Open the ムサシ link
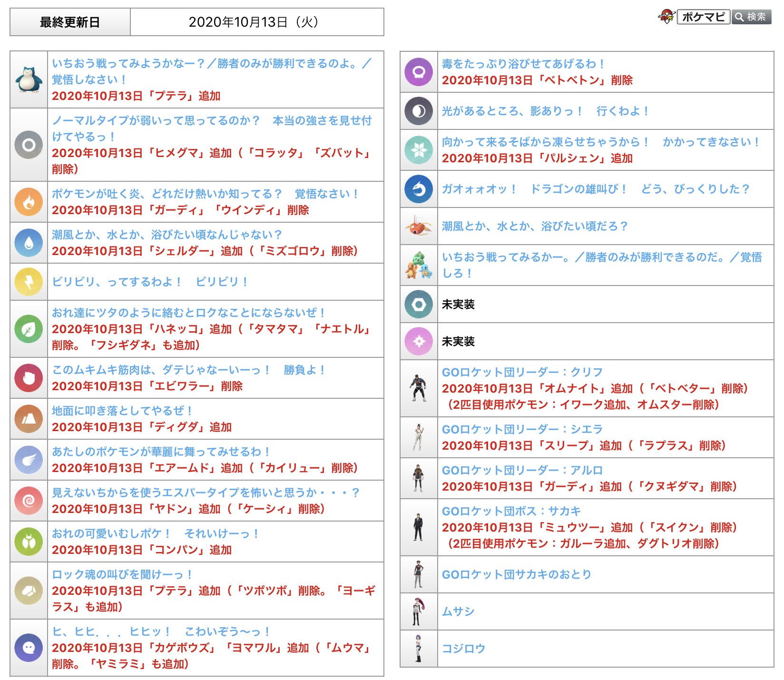This screenshot has height=680, width=784. (458, 611)
